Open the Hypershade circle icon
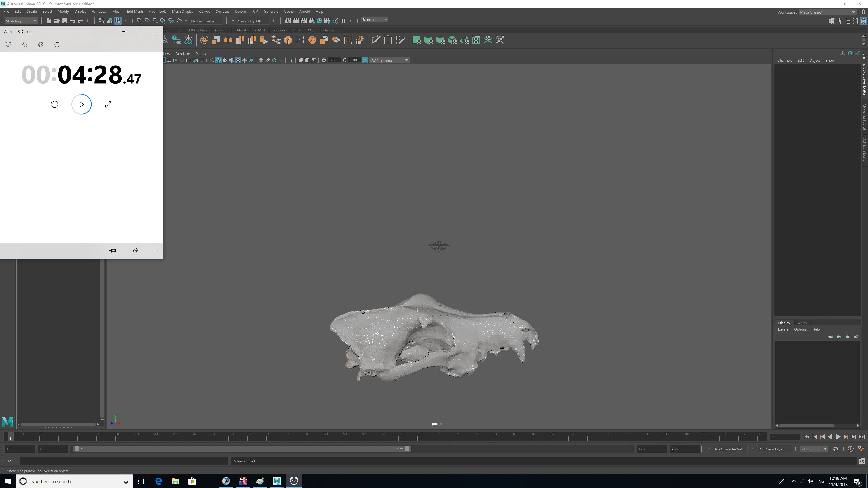 pos(319,21)
